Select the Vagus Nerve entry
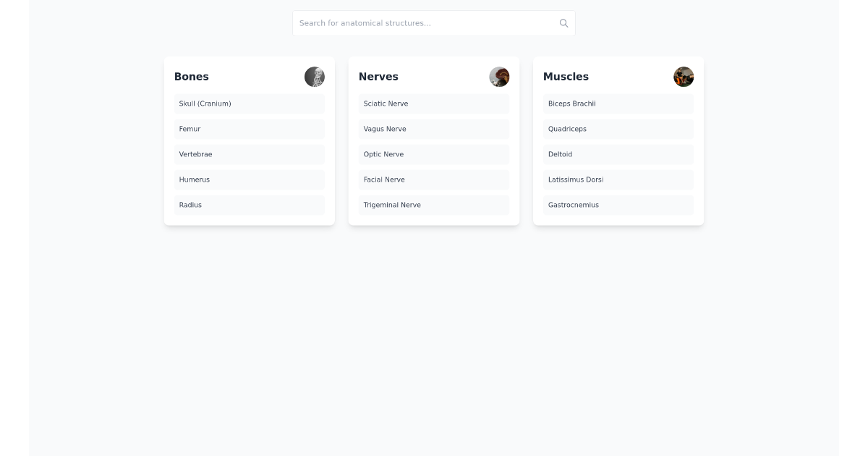This screenshot has width=868, height=456. [434, 129]
